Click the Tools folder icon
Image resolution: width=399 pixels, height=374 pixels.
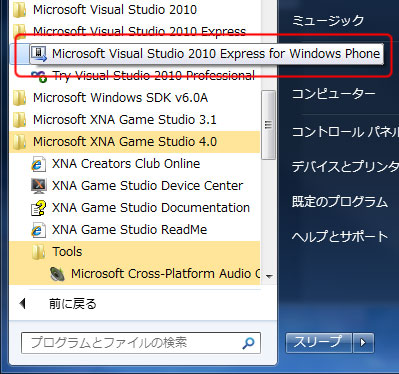39,252
